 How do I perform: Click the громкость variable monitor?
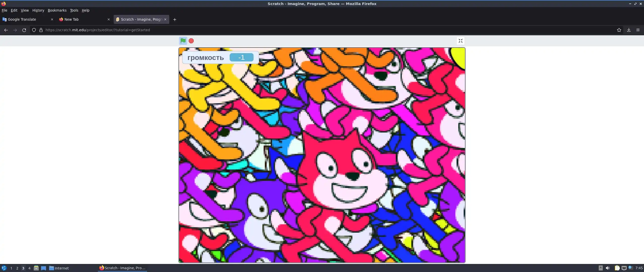coord(220,57)
